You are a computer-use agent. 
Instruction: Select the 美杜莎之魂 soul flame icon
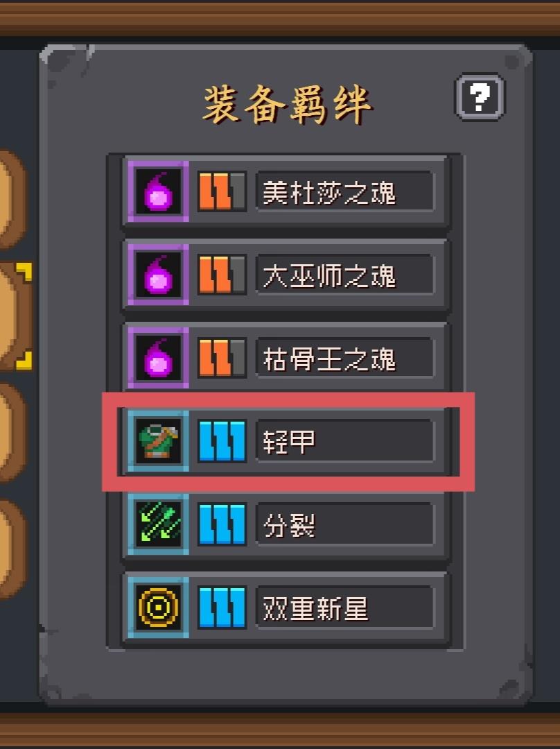click(x=158, y=191)
